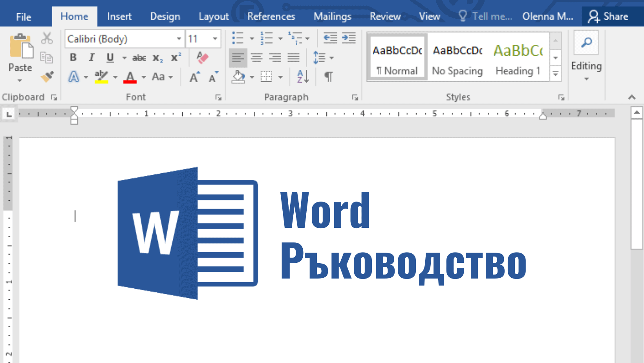This screenshot has height=363, width=644.
Task: Switch to the Review tab
Action: (385, 16)
